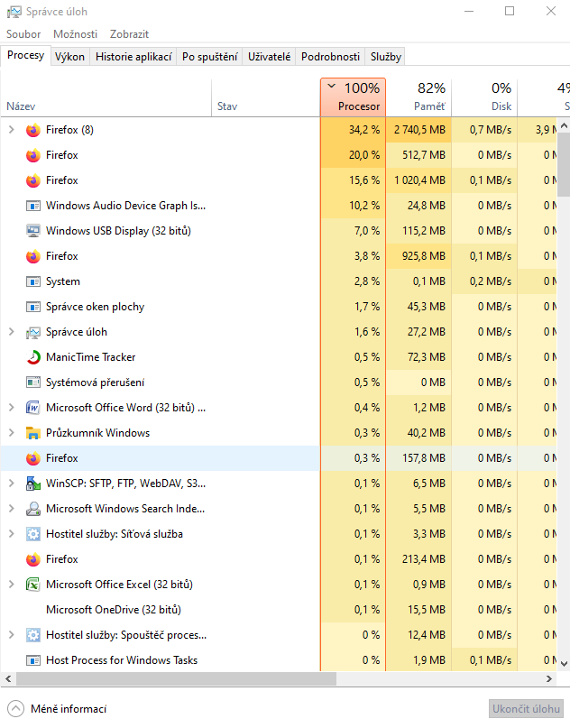
Task: Switch to the Historie aplikací tab
Action: point(133,57)
